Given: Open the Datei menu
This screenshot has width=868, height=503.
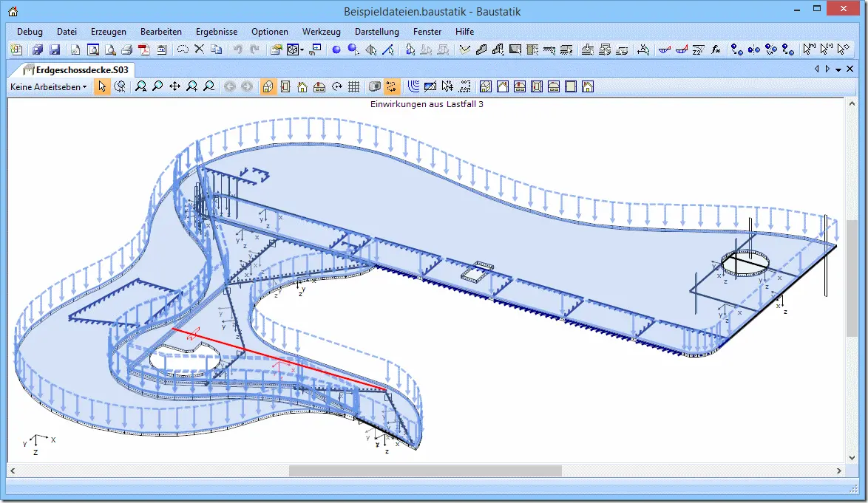Looking at the screenshot, I should click(67, 32).
